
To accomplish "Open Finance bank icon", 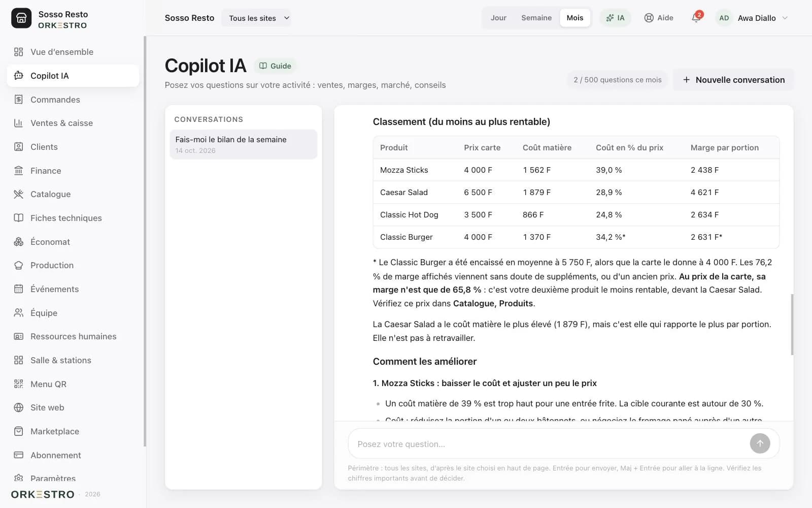I will pos(19,171).
